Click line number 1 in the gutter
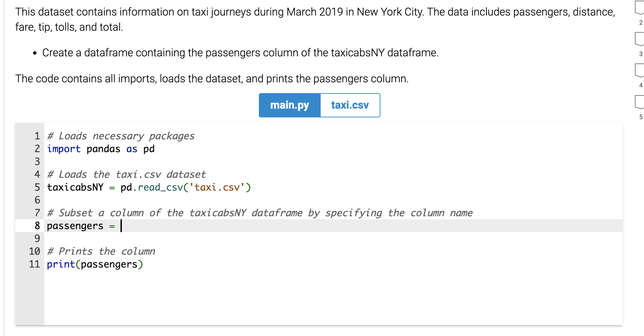The height and width of the screenshot is (336, 644). coord(37,136)
